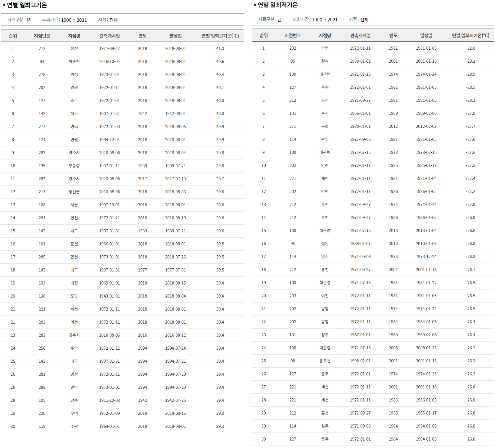This screenshot has width=495, height=448.
Task: Click the -26.7 temperature value
Action: (470, 270)
